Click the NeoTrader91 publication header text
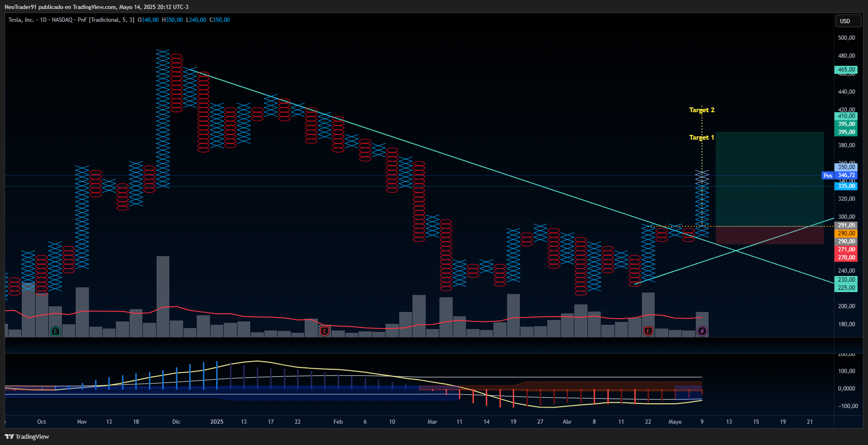 [96, 7]
